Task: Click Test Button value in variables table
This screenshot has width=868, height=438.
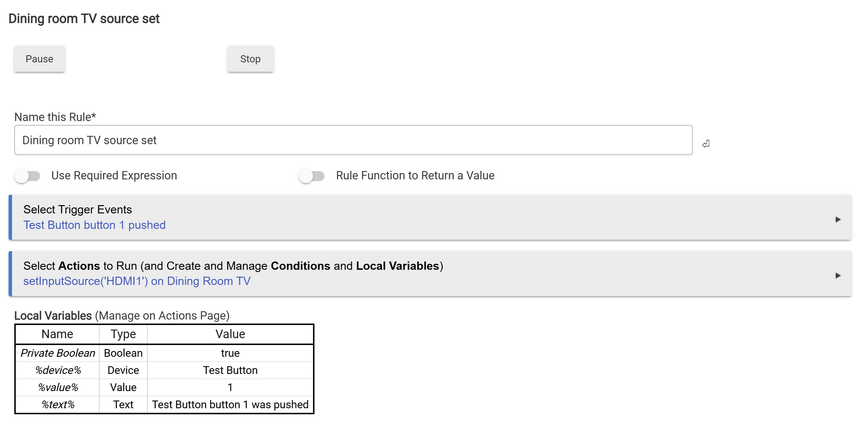Action: coord(230,370)
